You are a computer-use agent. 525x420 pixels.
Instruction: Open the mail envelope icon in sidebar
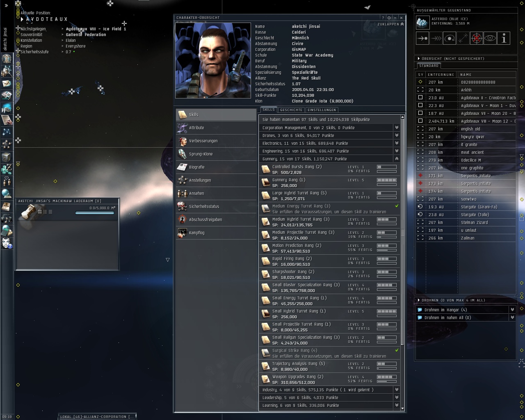[7, 83]
